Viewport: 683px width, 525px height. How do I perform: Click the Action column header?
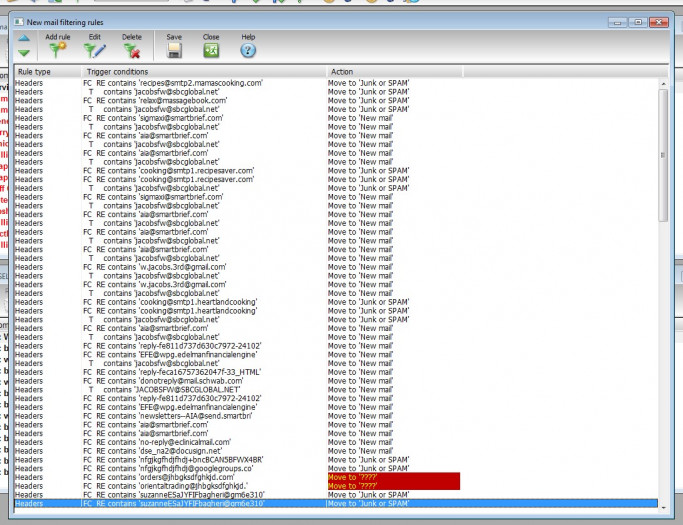343,72
